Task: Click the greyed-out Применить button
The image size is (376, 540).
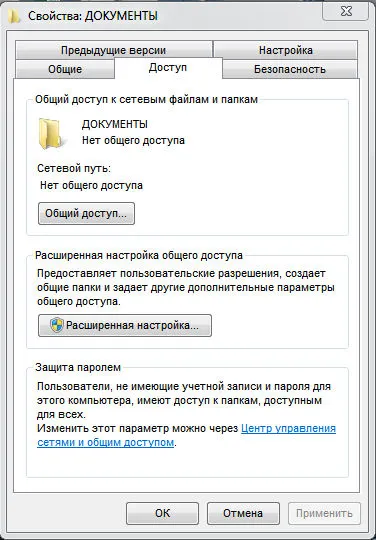Action: pyautogui.click(x=324, y=513)
